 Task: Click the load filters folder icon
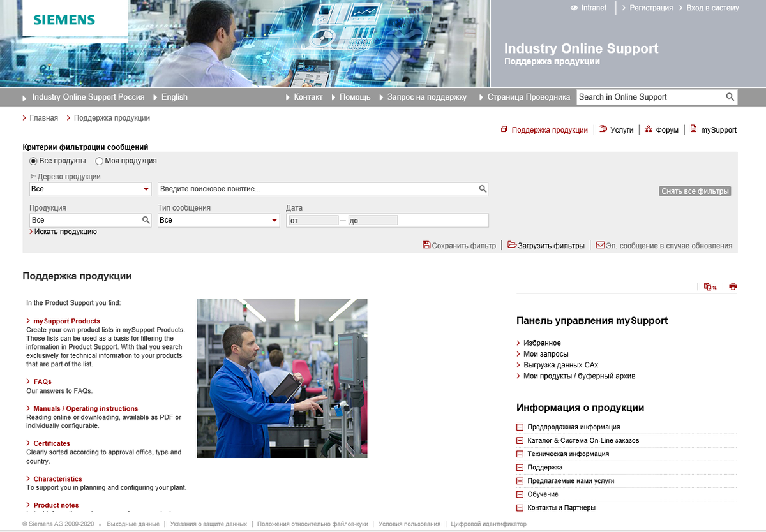pyautogui.click(x=512, y=245)
